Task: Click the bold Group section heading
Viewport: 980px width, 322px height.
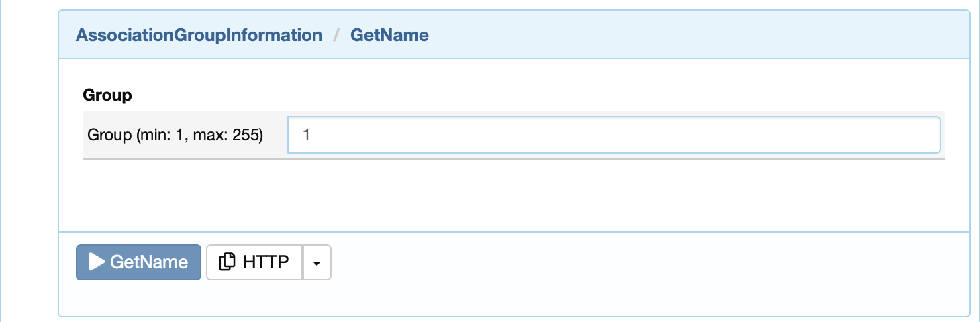Action: (107, 95)
